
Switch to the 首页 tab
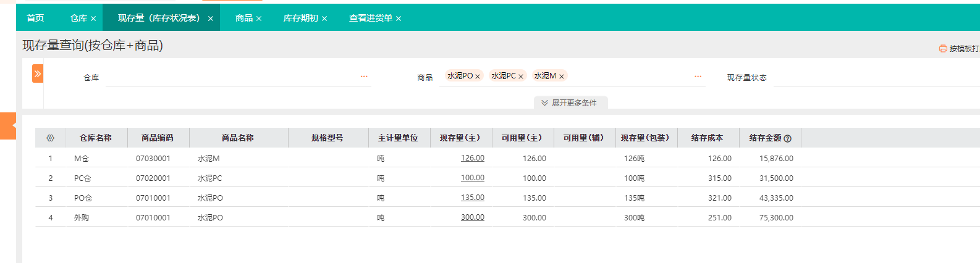pos(35,18)
